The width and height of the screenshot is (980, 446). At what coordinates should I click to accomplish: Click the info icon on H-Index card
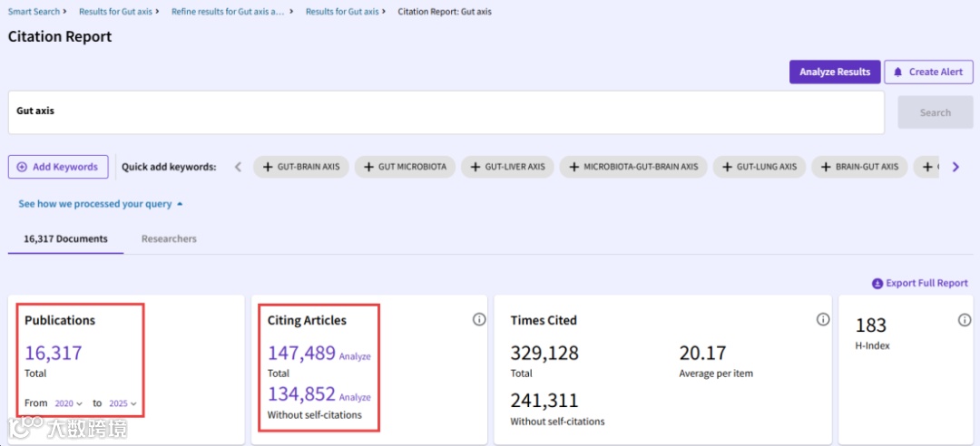[x=965, y=320]
